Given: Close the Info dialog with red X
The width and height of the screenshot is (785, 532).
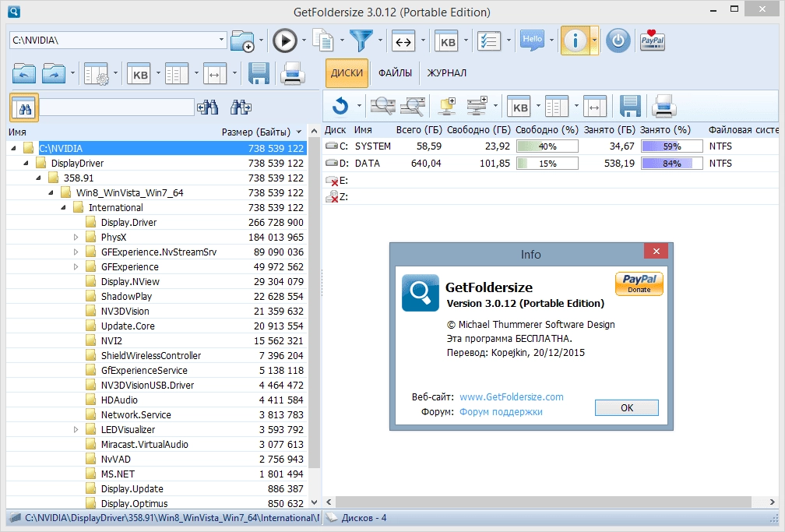Looking at the screenshot, I should point(657,251).
